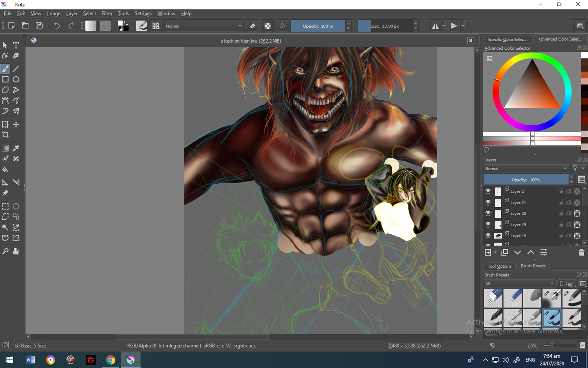
Task: Select the Ellipse tool
Action: pyautogui.click(x=16, y=79)
